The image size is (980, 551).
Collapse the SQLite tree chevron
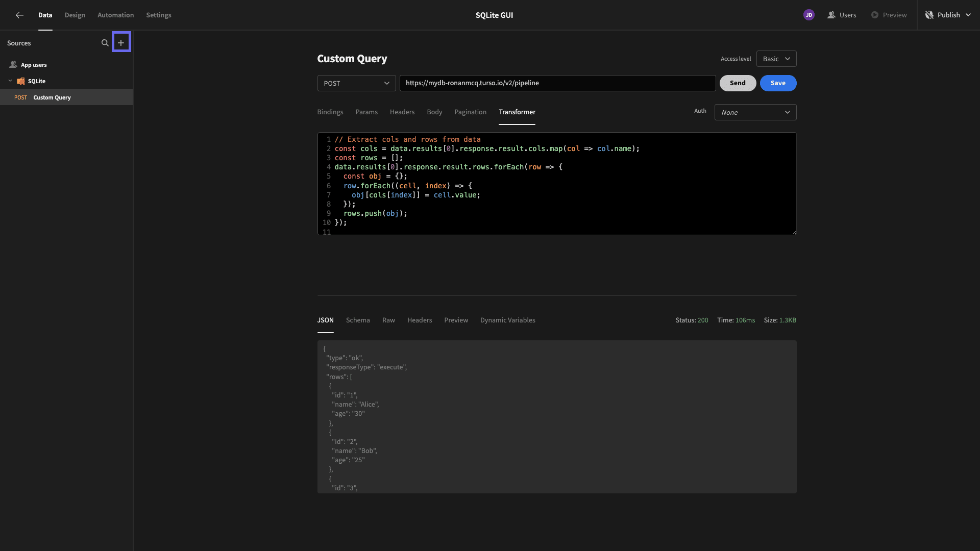coord(10,81)
